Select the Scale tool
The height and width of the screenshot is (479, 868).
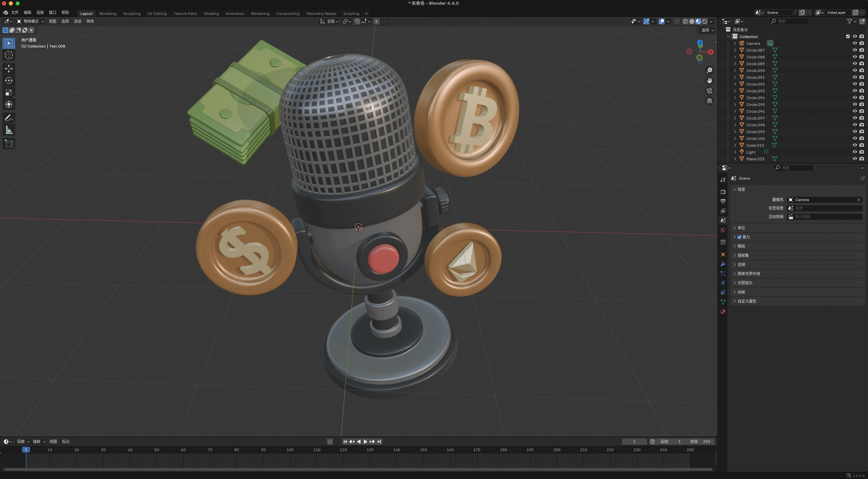click(x=9, y=92)
